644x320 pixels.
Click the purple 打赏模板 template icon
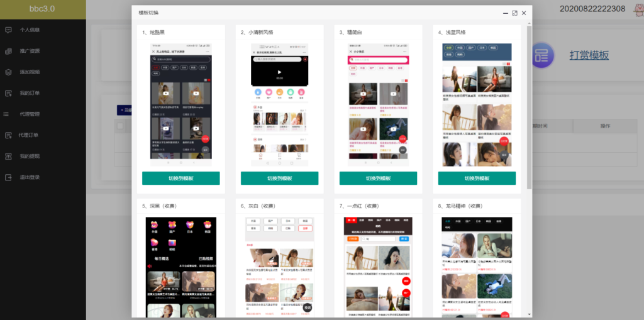pyautogui.click(x=543, y=55)
